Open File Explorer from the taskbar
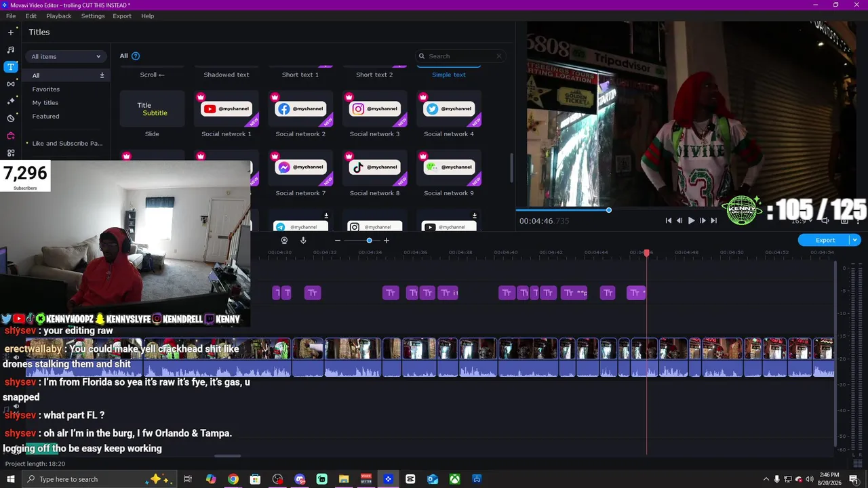 coord(344,479)
